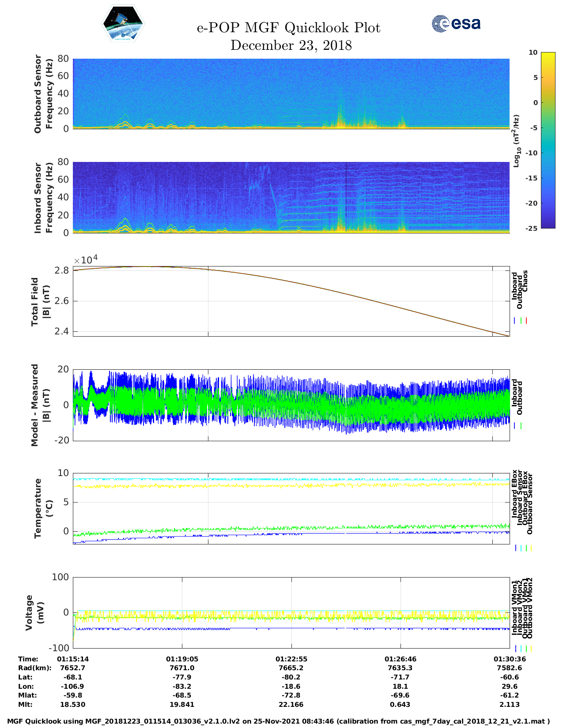Click the 01:30:36 time label
The width and height of the screenshot is (563, 728).
(509, 659)
